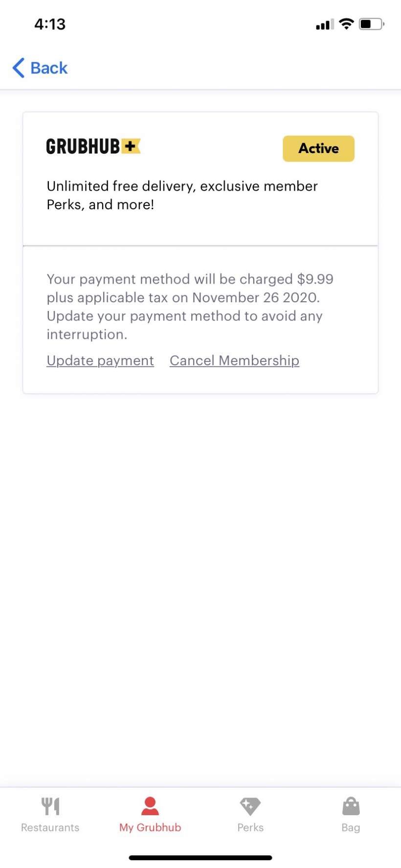Tap the fork and knife Restaurants icon
This screenshot has width=401, height=868.
pyautogui.click(x=50, y=806)
